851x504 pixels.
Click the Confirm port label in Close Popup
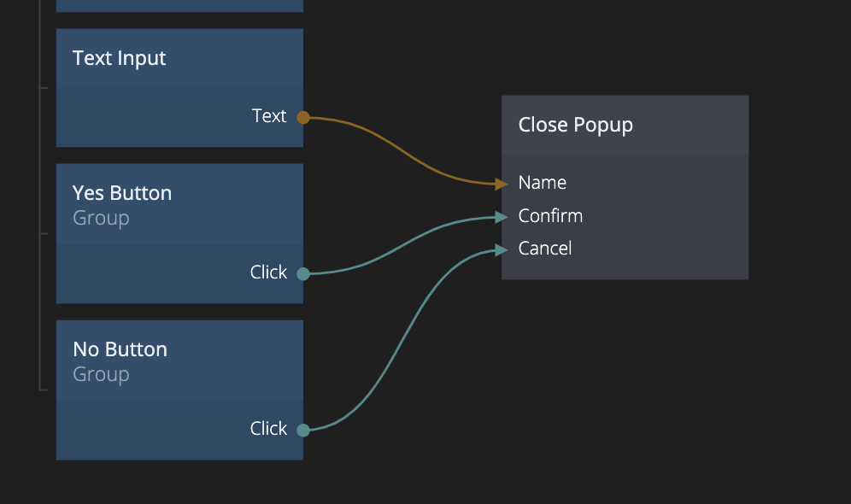550,216
